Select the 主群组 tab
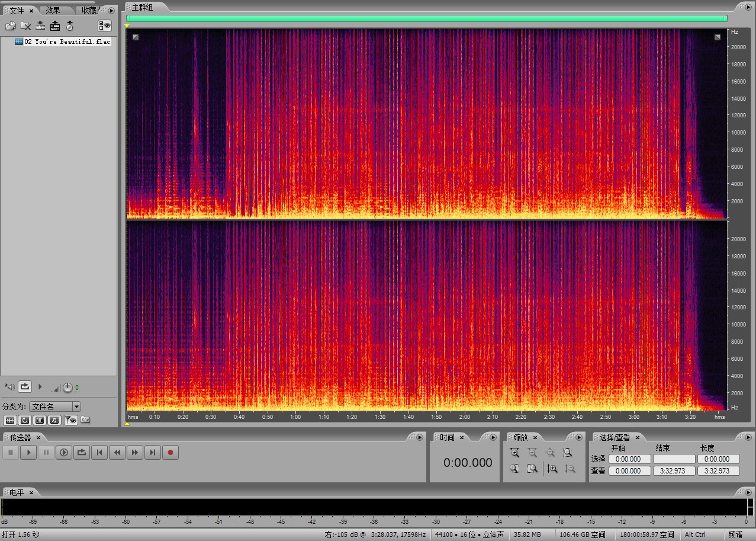This screenshot has height=541, width=756. [x=142, y=7]
